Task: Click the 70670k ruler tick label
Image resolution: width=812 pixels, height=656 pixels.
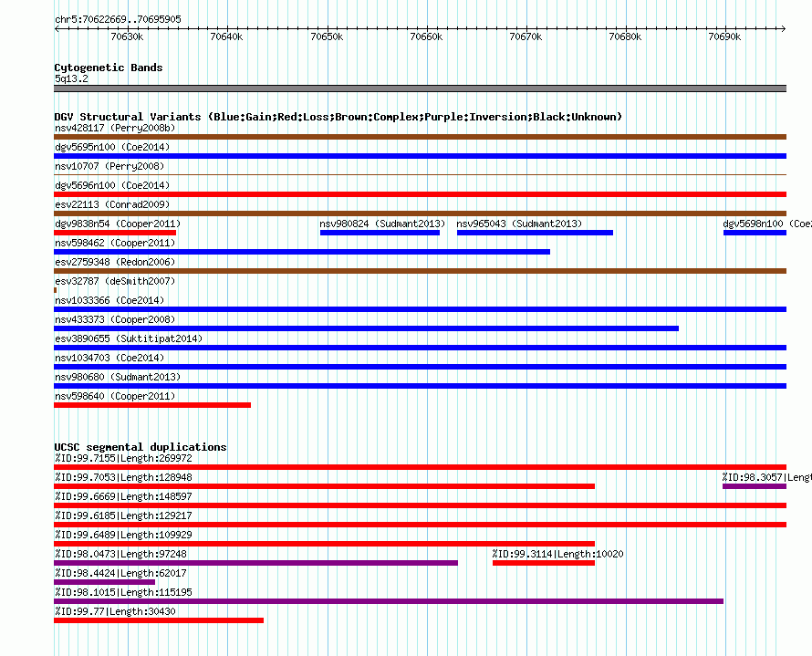Action: tap(526, 36)
